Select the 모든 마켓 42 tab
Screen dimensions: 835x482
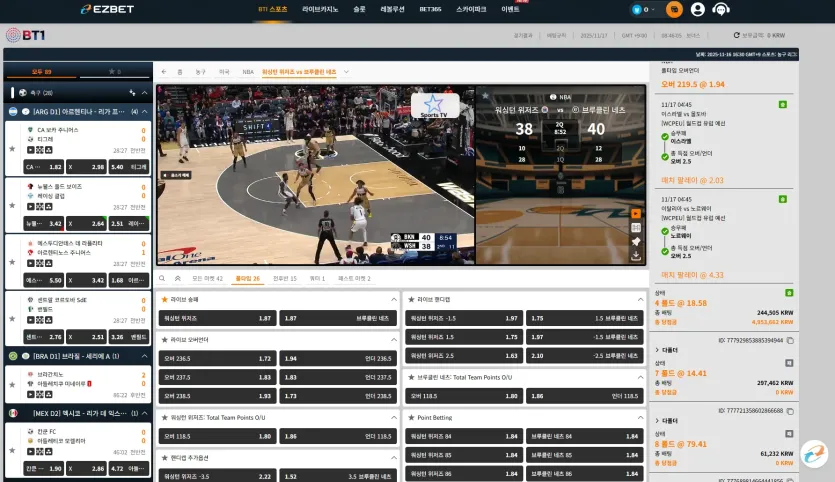coord(207,278)
